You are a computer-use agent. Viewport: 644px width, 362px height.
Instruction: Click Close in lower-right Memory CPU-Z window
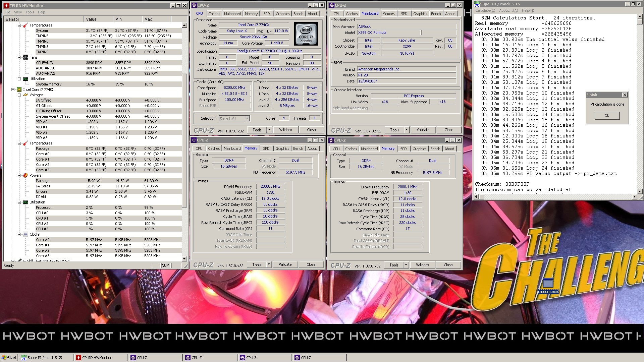[x=448, y=265]
